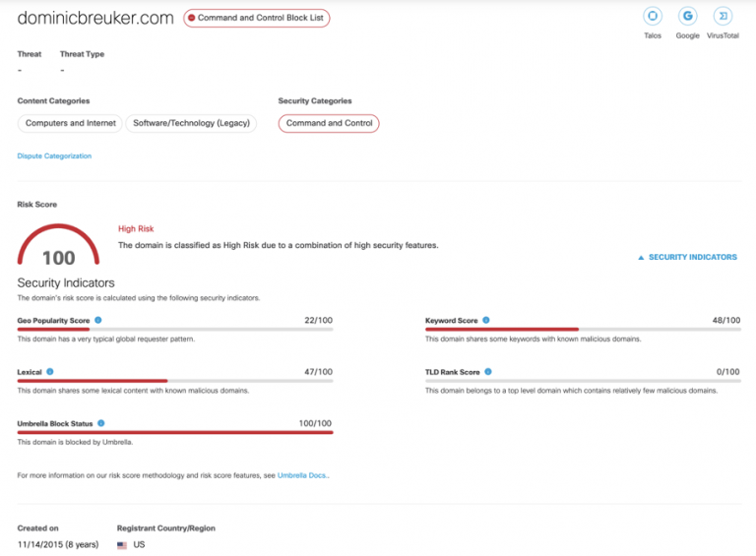Open the Talos lookup icon

tap(652, 17)
